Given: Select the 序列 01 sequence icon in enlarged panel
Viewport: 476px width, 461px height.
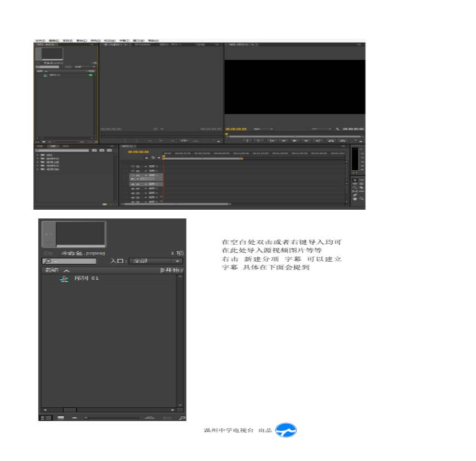Looking at the screenshot, I should click(x=64, y=279).
